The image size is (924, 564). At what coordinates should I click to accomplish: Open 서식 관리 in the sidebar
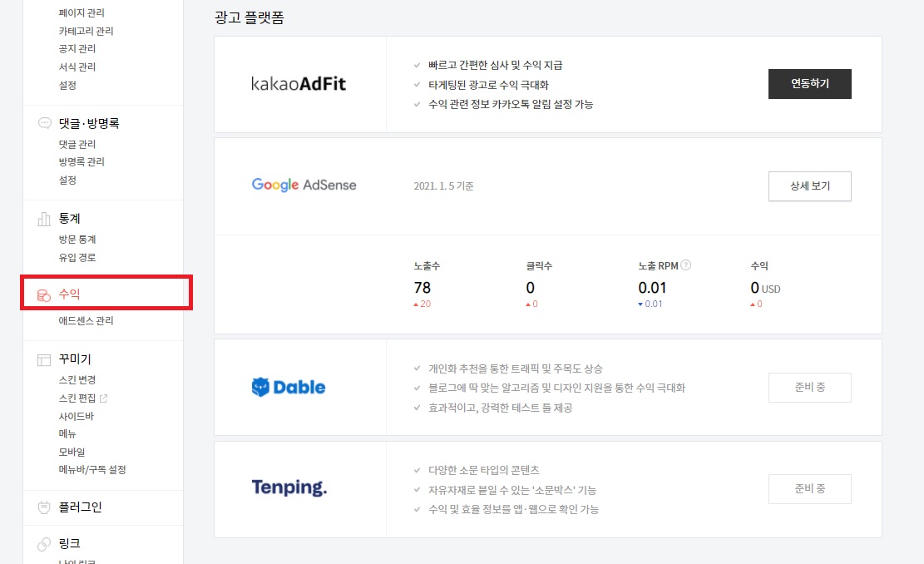tap(77, 67)
